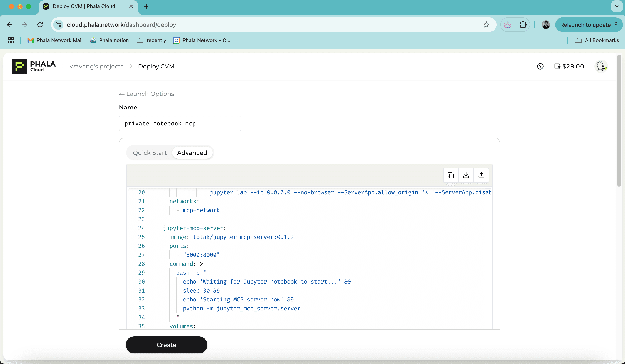625x364 pixels.
Task: Upload a compose file
Action: point(481,175)
